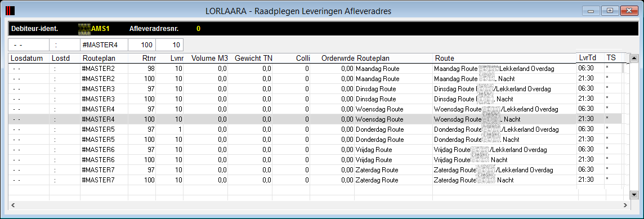Click #MASTER3 in the Dinsdag Nacht row
The height and width of the screenshot is (219, 644).
click(x=99, y=99)
